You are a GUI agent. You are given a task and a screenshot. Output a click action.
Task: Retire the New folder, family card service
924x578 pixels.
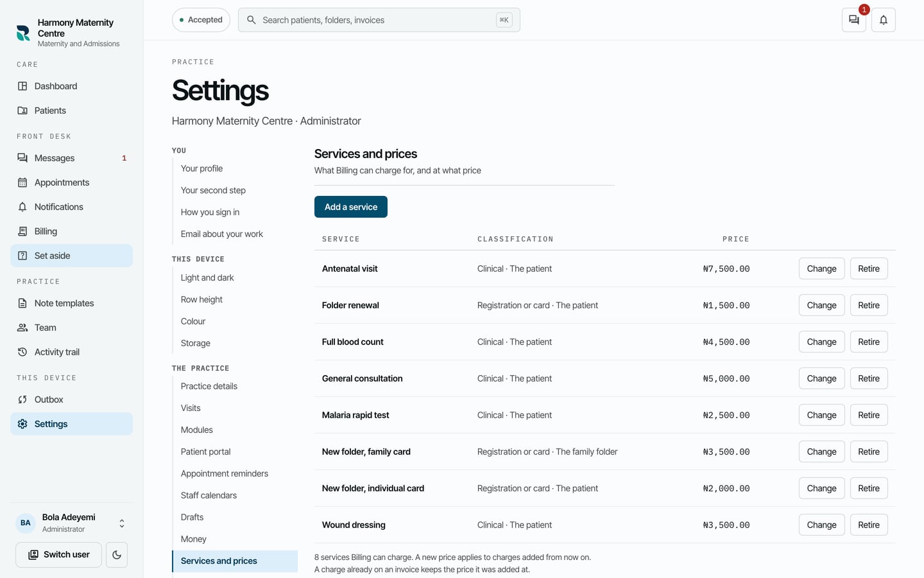(869, 451)
